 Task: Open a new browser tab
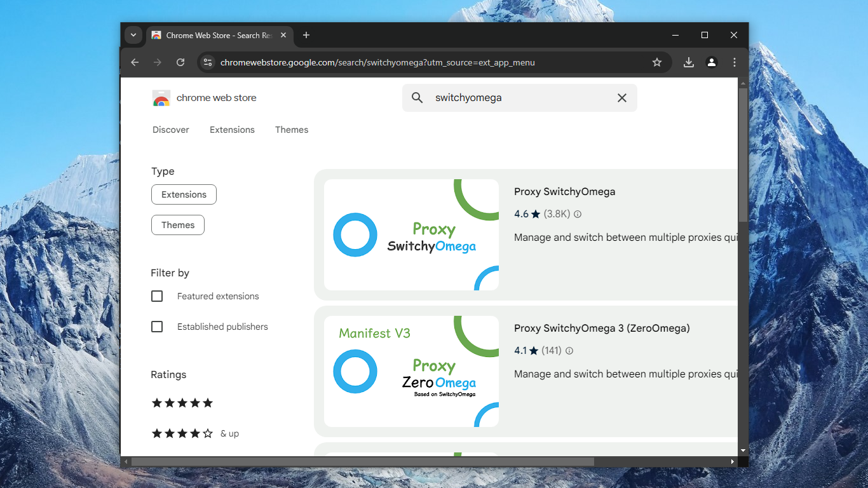pos(306,35)
